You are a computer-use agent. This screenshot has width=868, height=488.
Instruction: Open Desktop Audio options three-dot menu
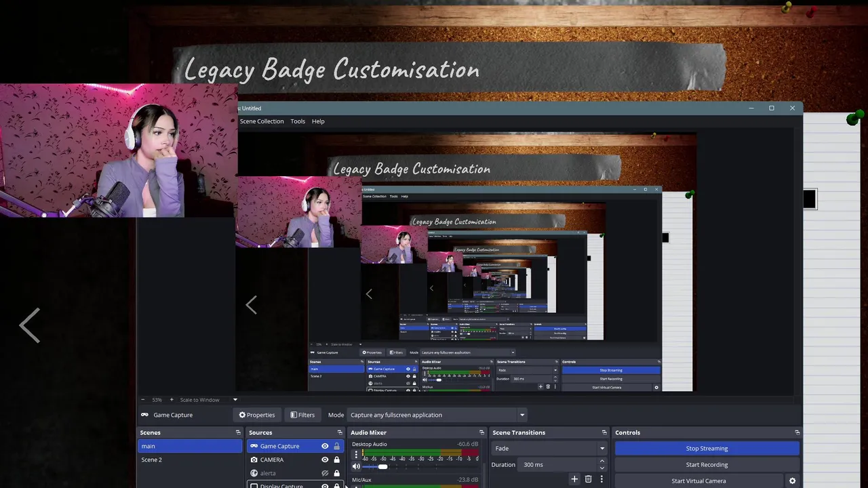coord(356,455)
